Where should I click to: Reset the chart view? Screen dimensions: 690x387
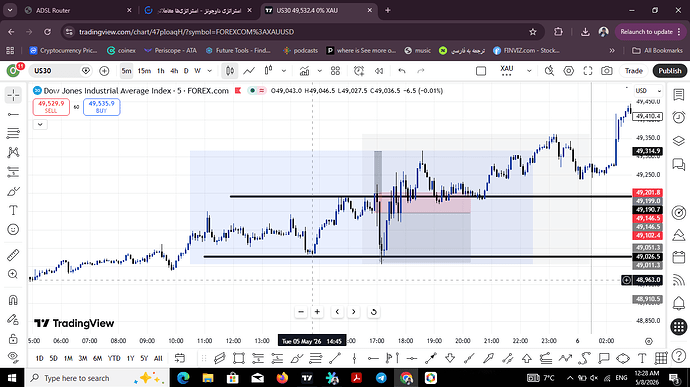tap(374, 312)
